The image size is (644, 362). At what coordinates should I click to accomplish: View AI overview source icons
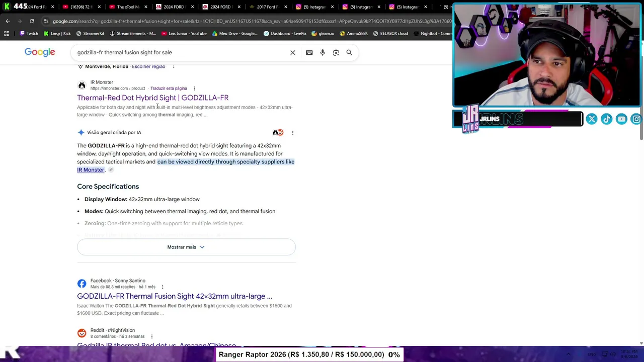[x=278, y=133]
